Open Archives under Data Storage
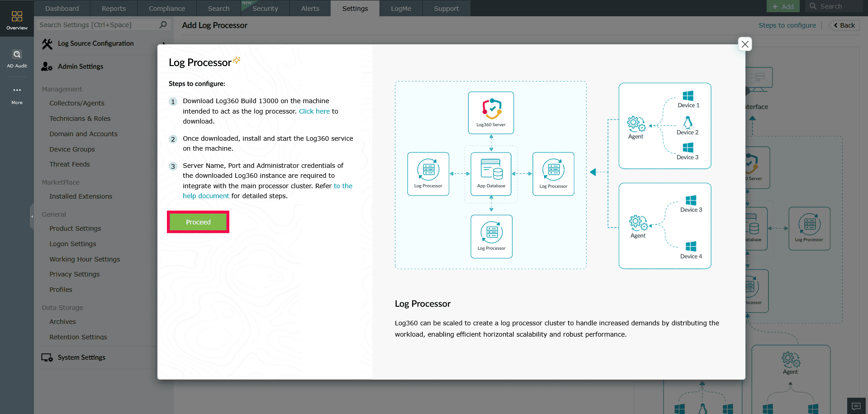Screen dimensions: 868x414 [x=62, y=322]
